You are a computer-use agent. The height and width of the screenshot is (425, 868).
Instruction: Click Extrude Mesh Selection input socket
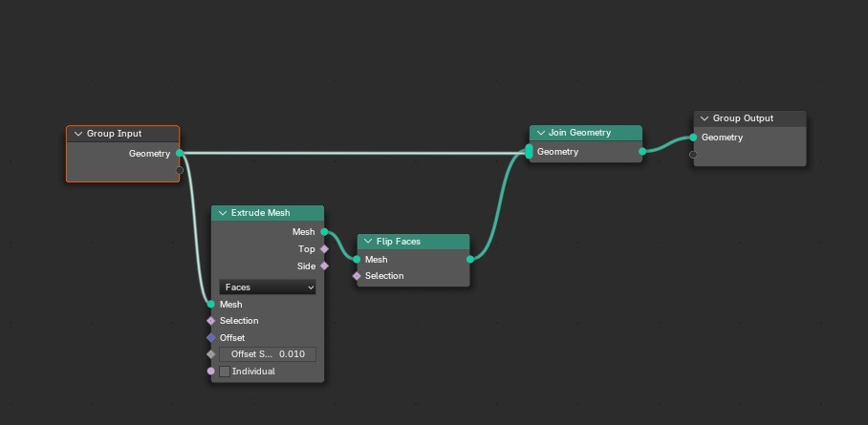(211, 321)
